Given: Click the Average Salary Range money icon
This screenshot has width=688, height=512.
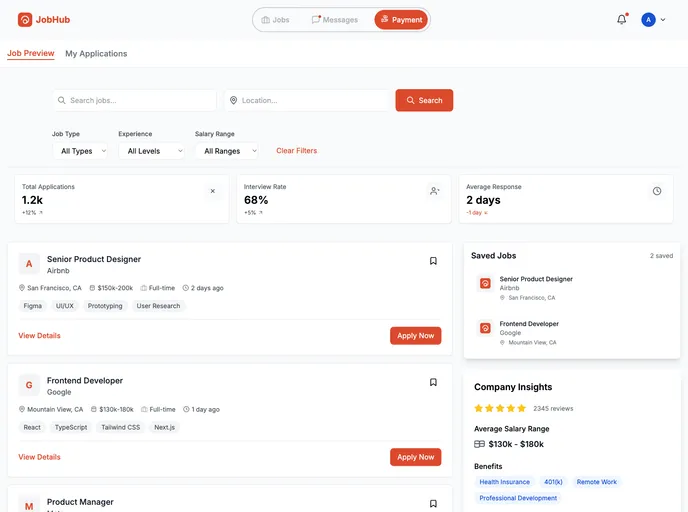Looking at the screenshot, I should click(x=479, y=444).
